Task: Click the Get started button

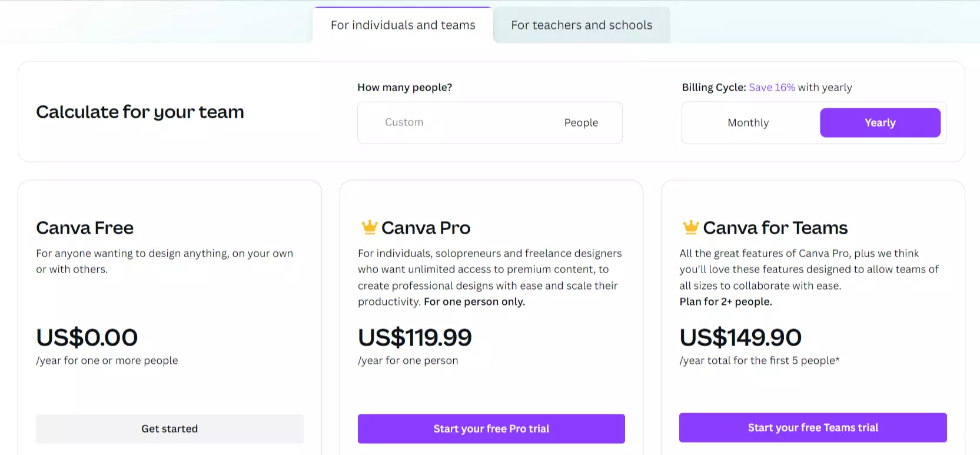Action: pos(170,429)
